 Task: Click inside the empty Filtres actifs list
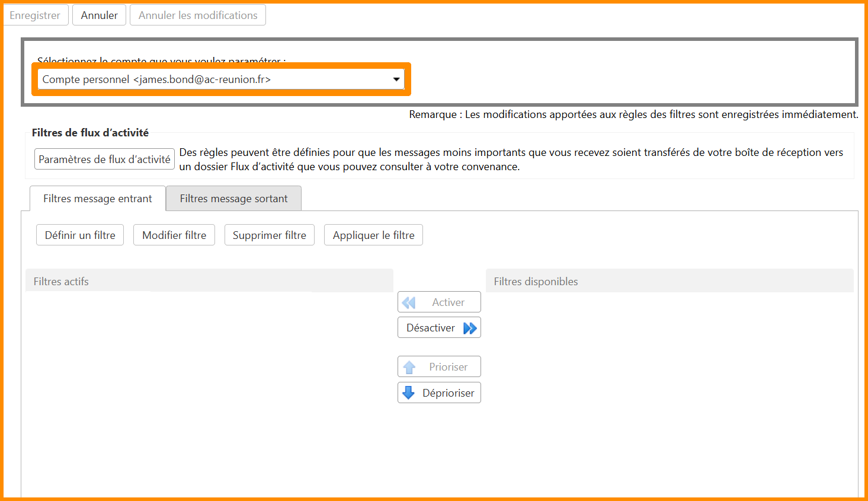pos(209,385)
